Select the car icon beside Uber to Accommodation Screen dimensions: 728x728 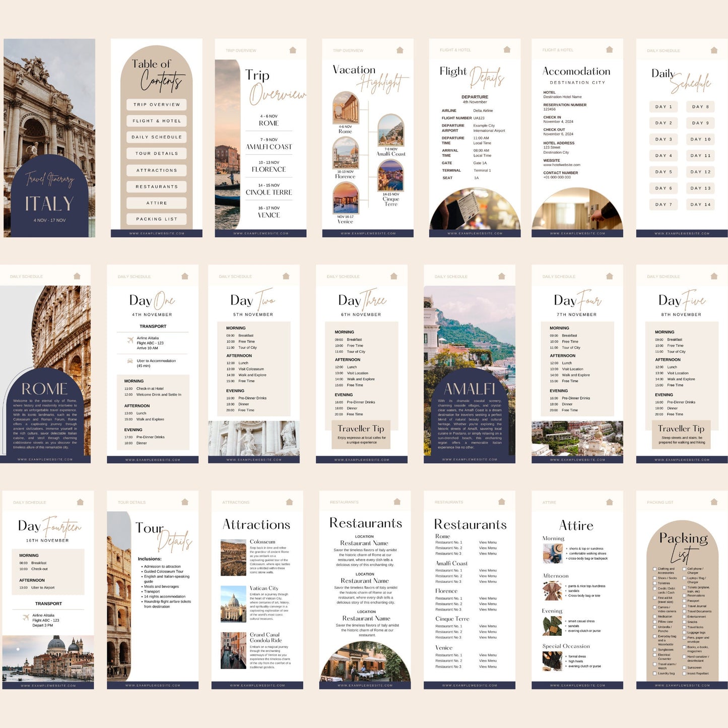130,361
